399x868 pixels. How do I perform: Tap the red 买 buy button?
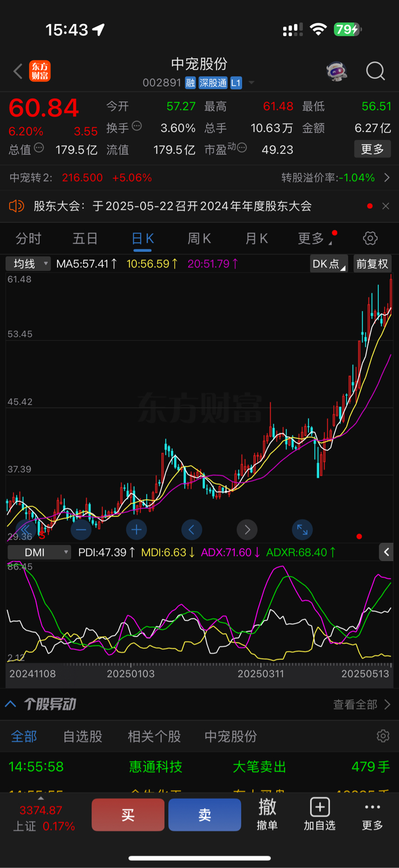coord(128,815)
